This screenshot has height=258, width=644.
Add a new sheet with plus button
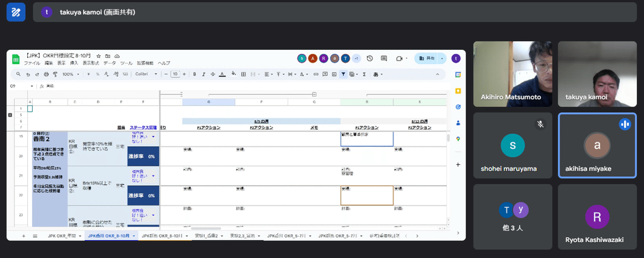pos(24,236)
